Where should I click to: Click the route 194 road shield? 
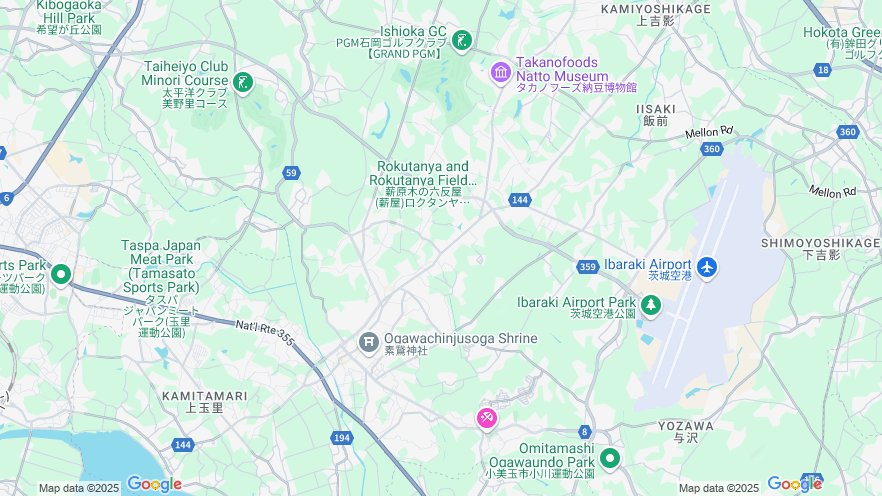click(341, 438)
